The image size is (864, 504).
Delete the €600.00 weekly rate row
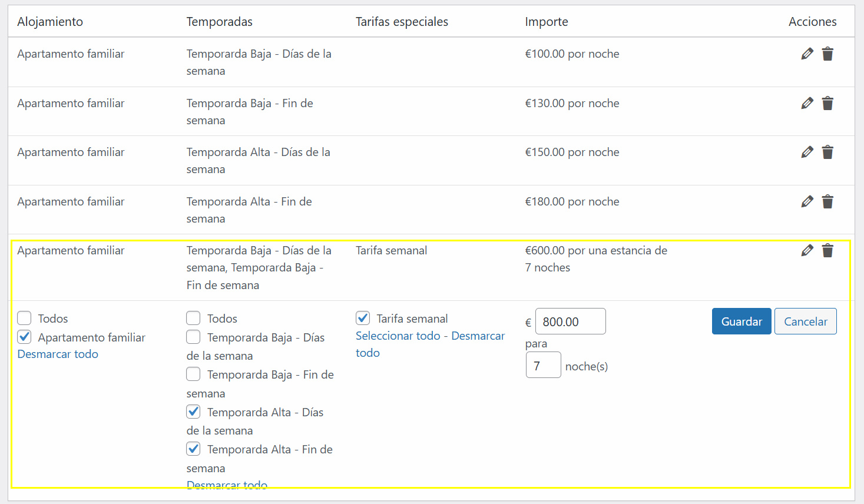827,251
